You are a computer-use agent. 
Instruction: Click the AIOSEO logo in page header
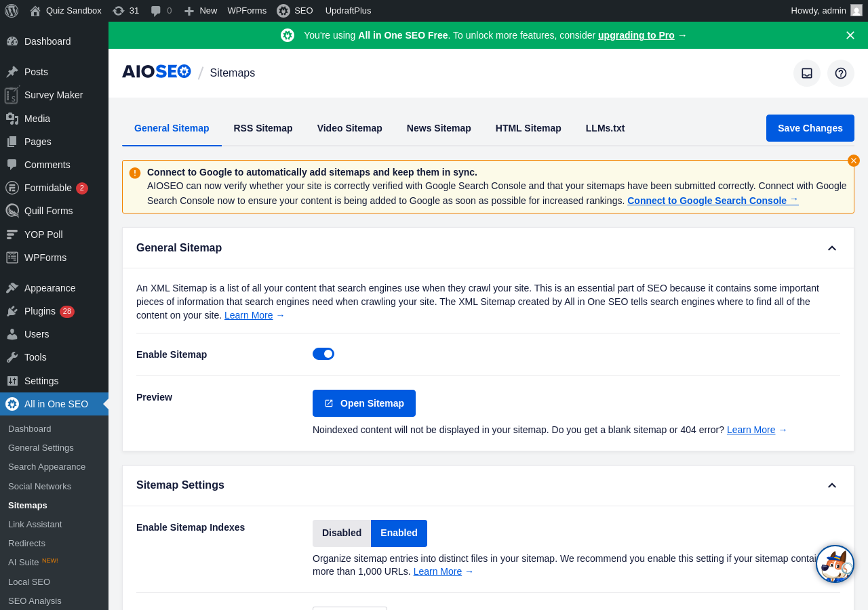(157, 72)
